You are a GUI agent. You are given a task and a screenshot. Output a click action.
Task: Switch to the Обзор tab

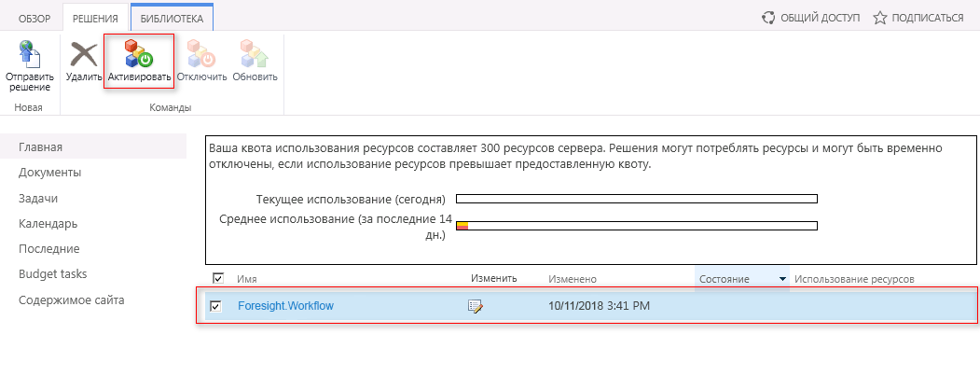click(35, 17)
